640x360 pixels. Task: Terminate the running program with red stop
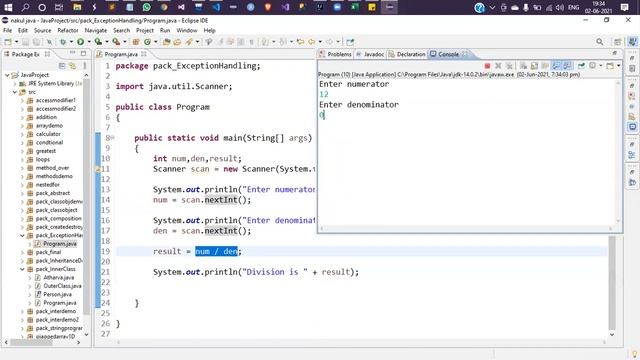487,66
